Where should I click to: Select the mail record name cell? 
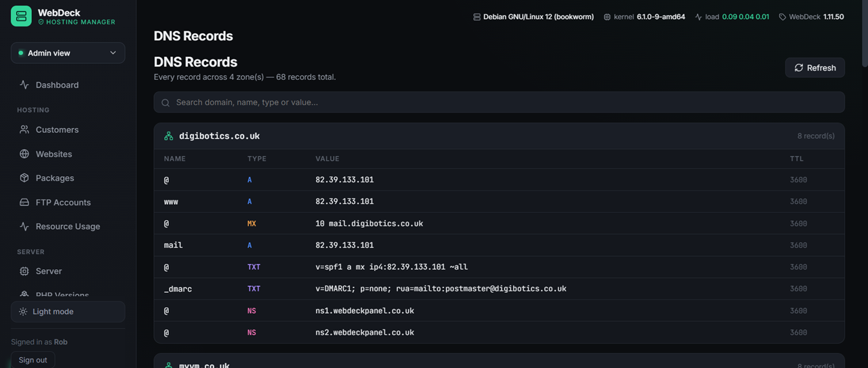174,245
